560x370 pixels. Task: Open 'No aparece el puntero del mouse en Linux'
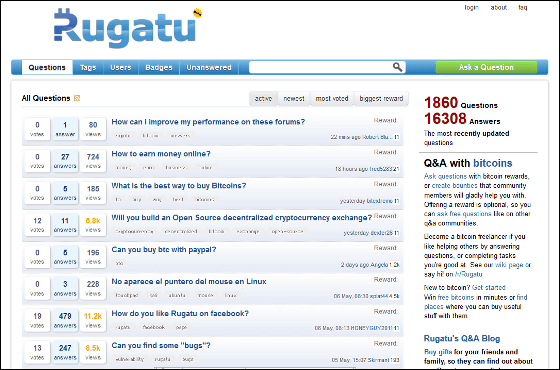tap(189, 281)
